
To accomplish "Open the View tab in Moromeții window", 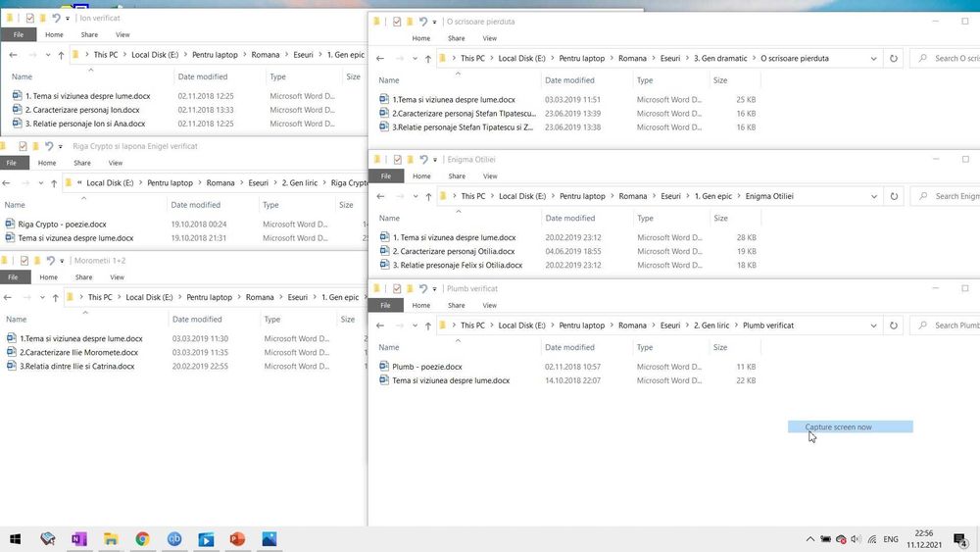I will point(117,276).
